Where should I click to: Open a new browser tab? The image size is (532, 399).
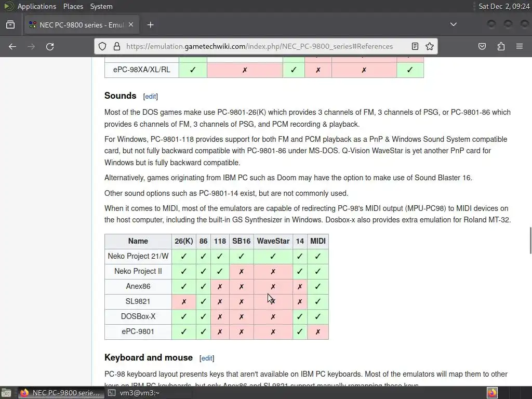(151, 25)
